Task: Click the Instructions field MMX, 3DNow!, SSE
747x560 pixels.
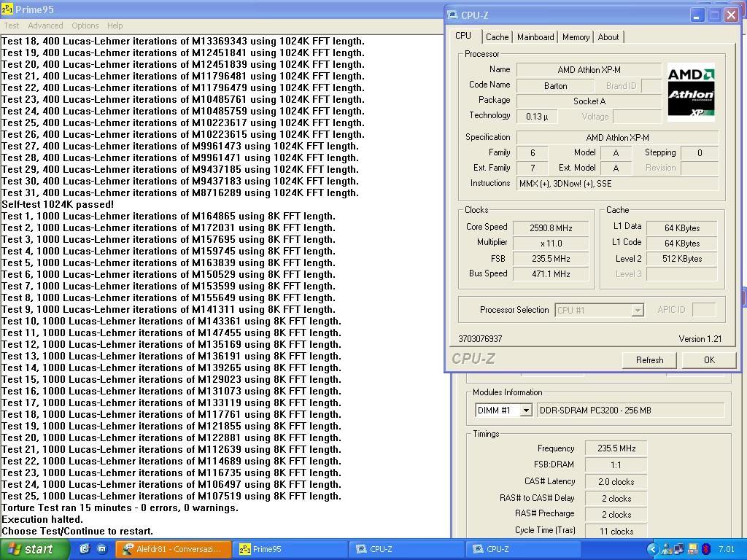Action: pos(617,184)
